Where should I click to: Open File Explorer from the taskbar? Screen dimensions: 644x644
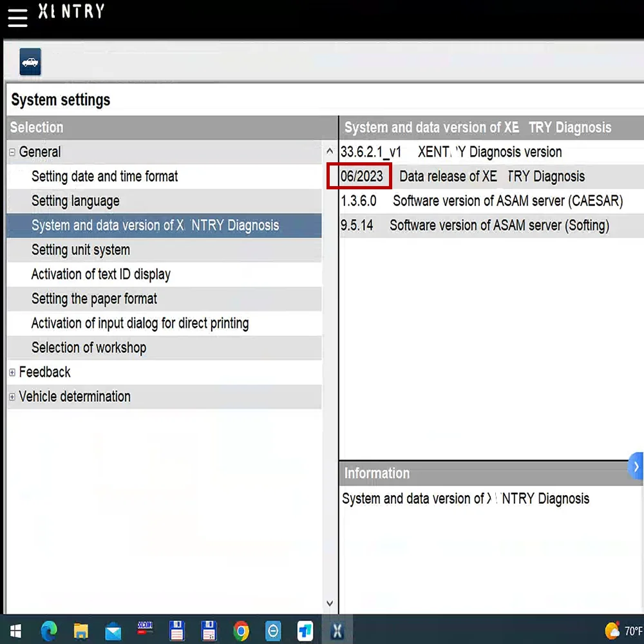[81, 631]
